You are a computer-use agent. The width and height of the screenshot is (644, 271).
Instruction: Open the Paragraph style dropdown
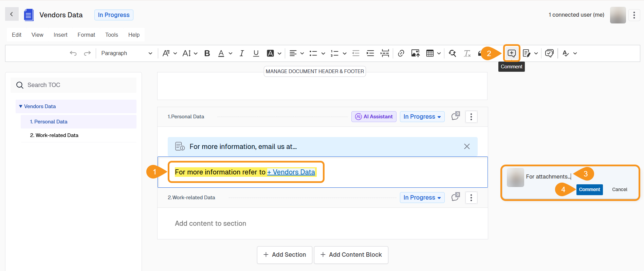[x=126, y=53]
